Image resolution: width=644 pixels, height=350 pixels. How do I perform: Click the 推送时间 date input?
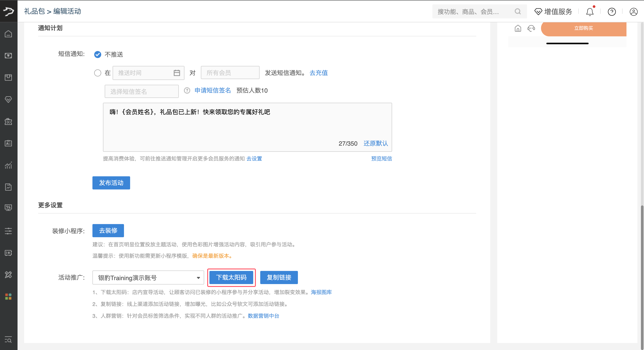148,73
